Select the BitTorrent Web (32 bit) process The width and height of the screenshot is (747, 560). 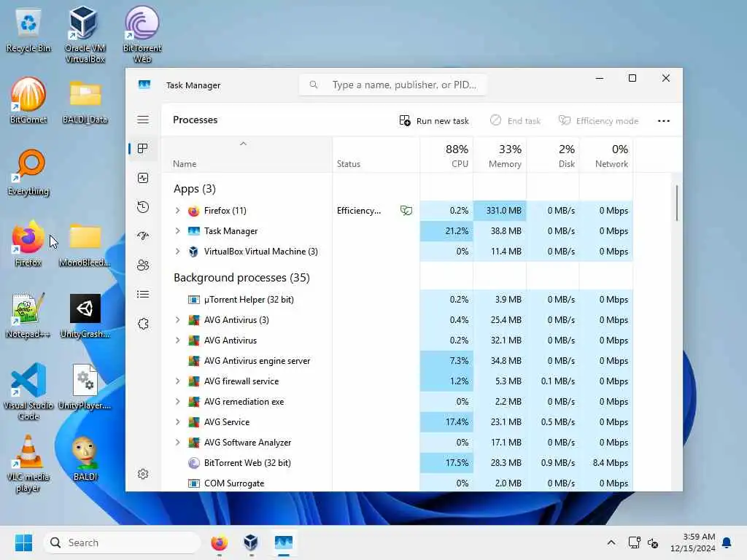(x=398, y=462)
